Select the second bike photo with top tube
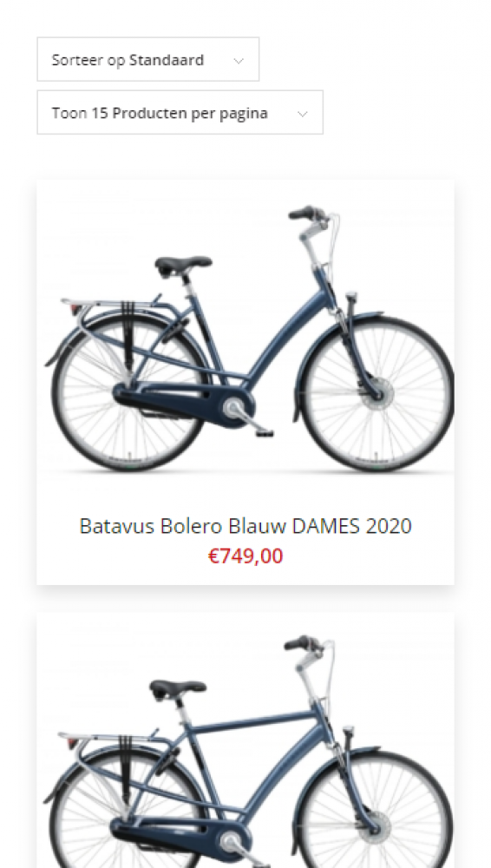Image resolution: width=491 pixels, height=868 pixels. [x=245, y=740]
